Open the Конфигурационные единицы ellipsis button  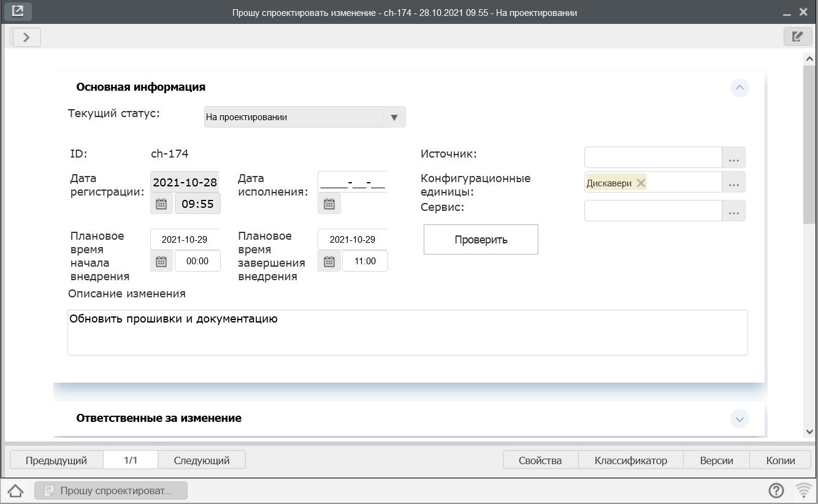point(734,182)
